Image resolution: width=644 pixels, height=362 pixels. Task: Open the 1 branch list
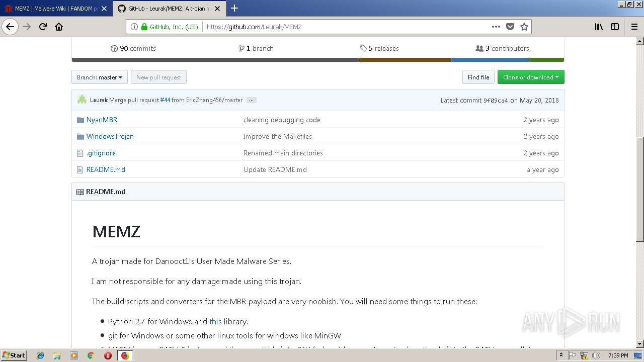[257, 48]
